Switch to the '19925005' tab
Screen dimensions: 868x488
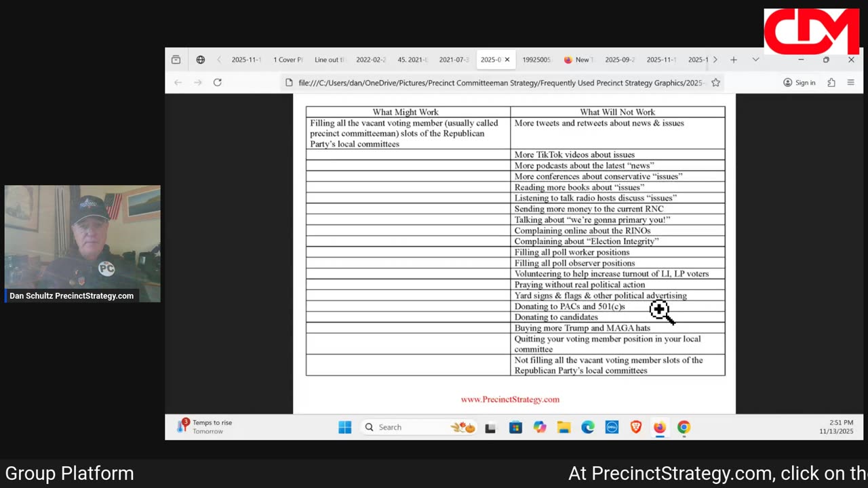tap(536, 60)
